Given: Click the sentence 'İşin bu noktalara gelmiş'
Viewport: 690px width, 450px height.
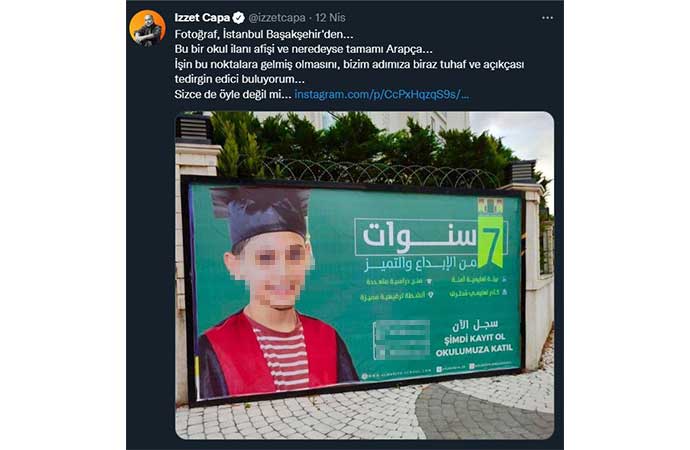Looking at the screenshot, I should (349, 65).
